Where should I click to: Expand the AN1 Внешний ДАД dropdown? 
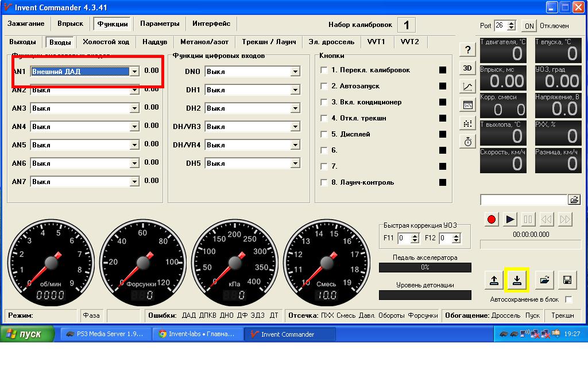134,71
